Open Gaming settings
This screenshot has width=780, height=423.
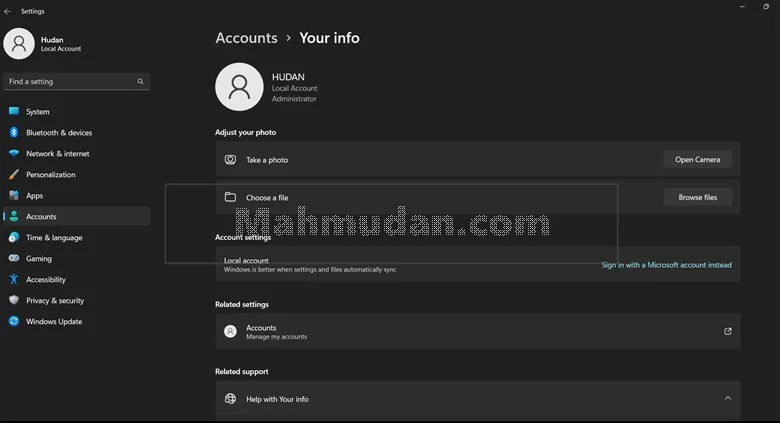tap(77, 258)
